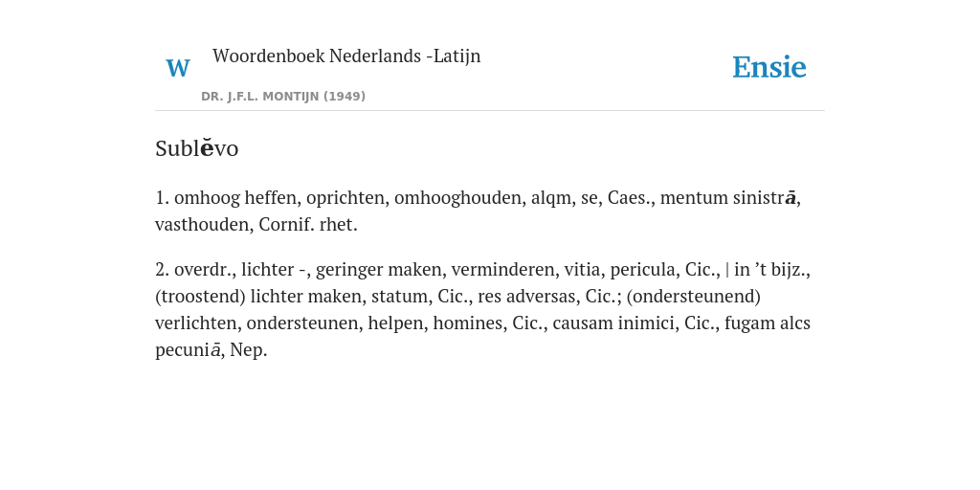
Task: Click 'omhooghouden' in definition one
Action: pyautogui.click(x=458, y=198)
